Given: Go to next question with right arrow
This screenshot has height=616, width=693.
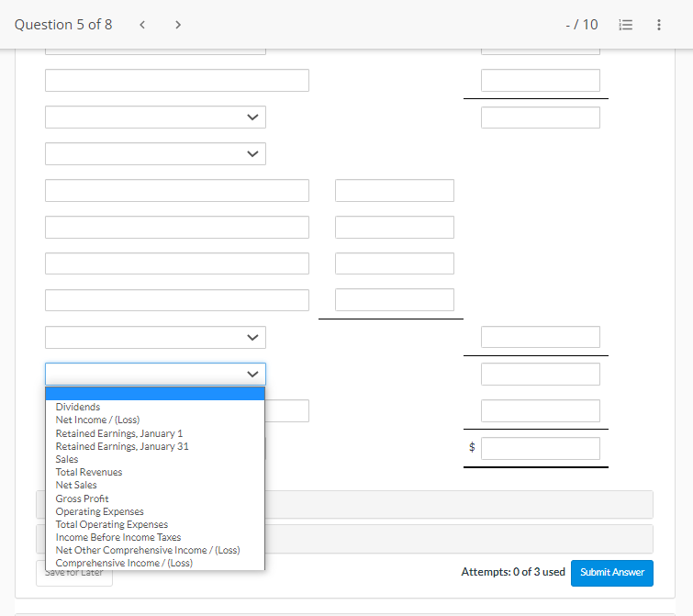Looking at the screenshot, I should (178, 25).
